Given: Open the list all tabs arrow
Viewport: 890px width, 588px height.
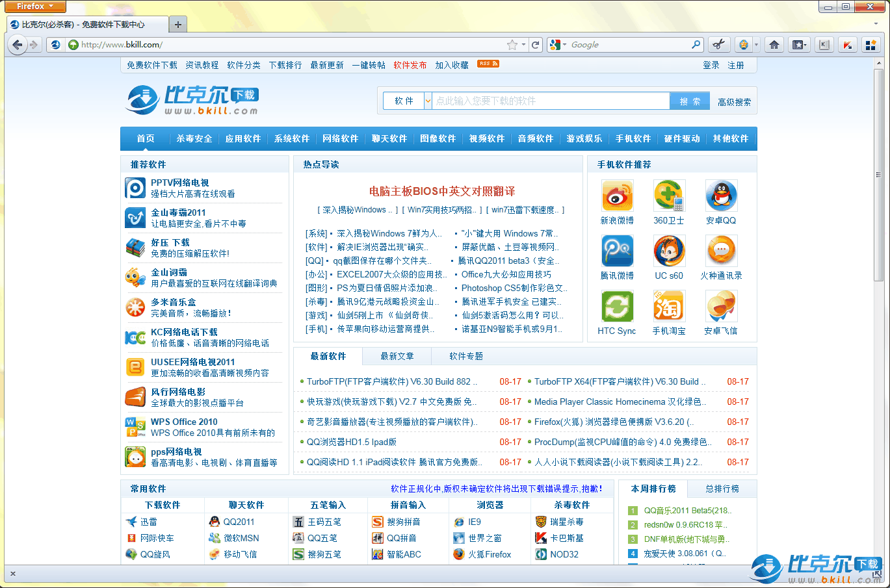Looking at the screenshot, I should (876, 24).
